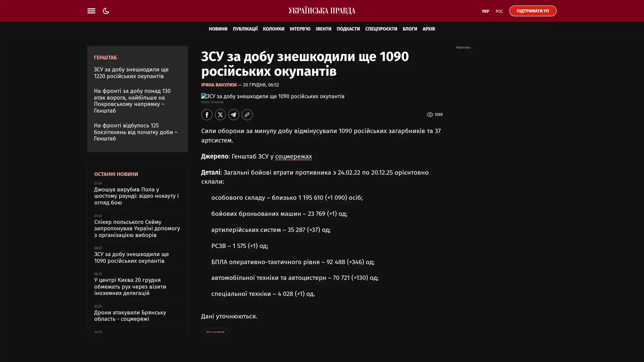Follow the соцмережах source link
The height and width of the screenshot is (362, 644).
(x=293, y=157)
